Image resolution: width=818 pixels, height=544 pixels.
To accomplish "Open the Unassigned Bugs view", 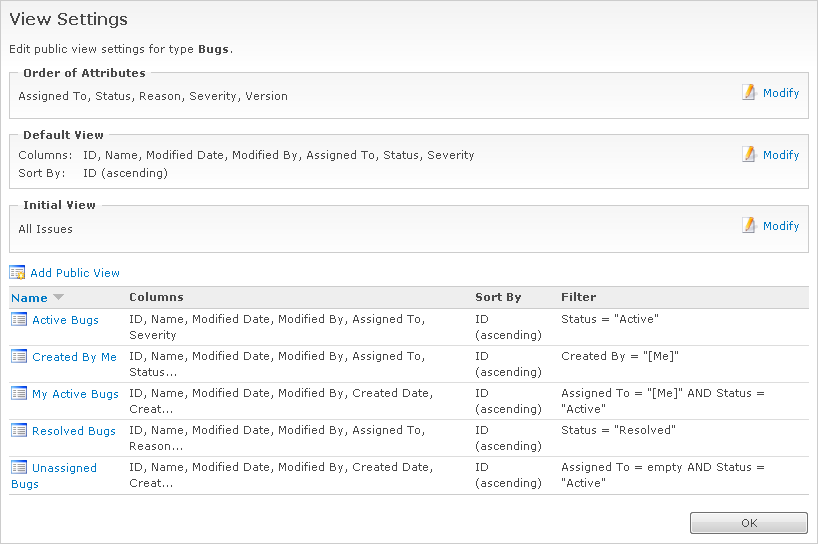I will pyautogui.click(x=64, y=468).
